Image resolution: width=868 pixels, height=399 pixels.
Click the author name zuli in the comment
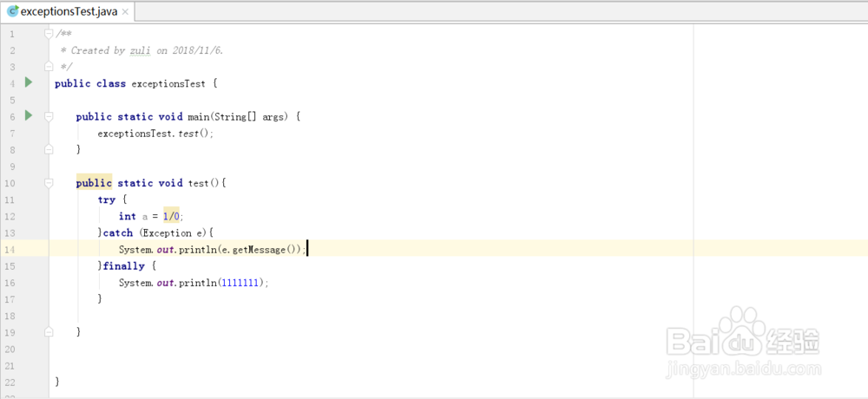click(140, 50)
